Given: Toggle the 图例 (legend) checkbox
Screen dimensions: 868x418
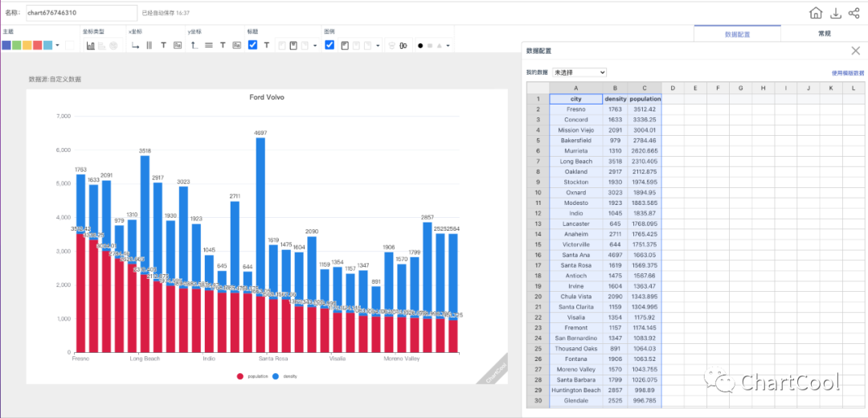Looking at the screenshot, I should [x=330, y=45].
